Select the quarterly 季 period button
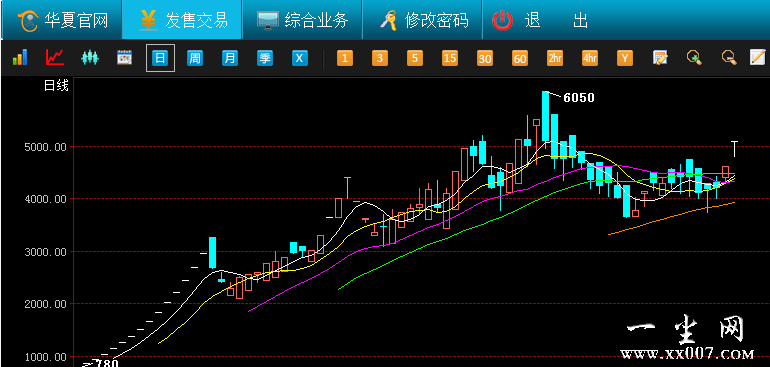This screenshot has width=770, height=367. click(x=265, y=58)
